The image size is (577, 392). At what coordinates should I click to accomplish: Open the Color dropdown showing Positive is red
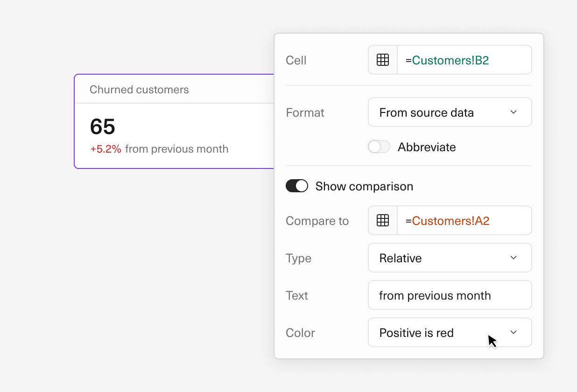(x=450, y=332)
